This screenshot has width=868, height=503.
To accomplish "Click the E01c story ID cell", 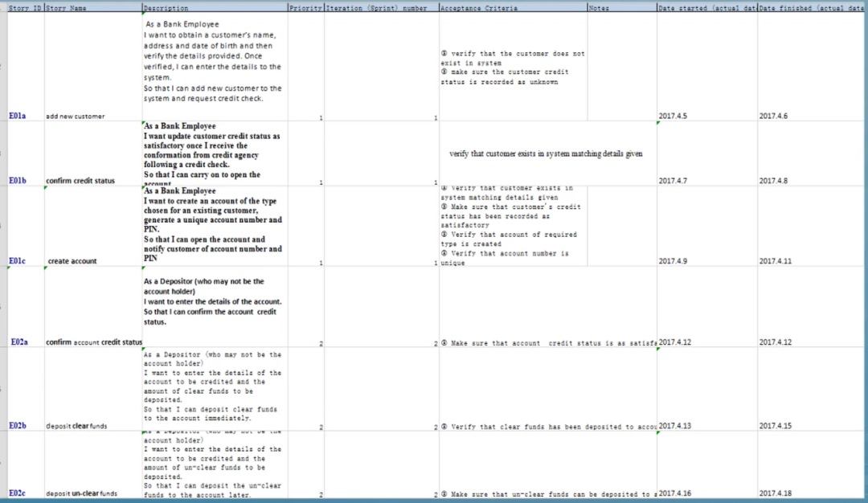I will [x=17, y=260].
